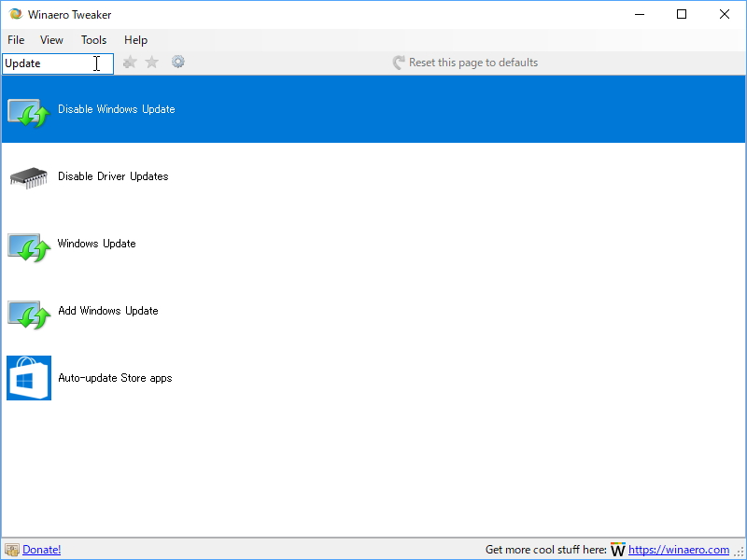Click the donate icon in the status bar
This screenshot has height=560, width=747.
tap(12, 550)
